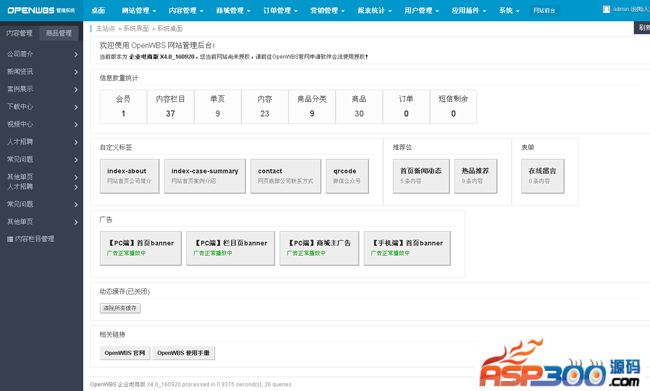The height and width of the screenshot is (391, 650).
Task: Open the 商品分类 count tile
Action: click(x=312, y=107)
